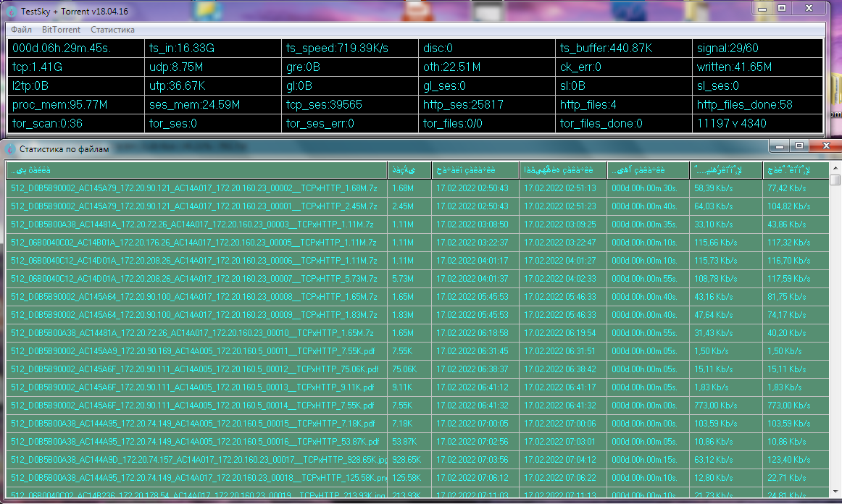Maximize the TestSky + Torrent main window
This screenshot has width=842, height=504.
(x=782, y=8)
